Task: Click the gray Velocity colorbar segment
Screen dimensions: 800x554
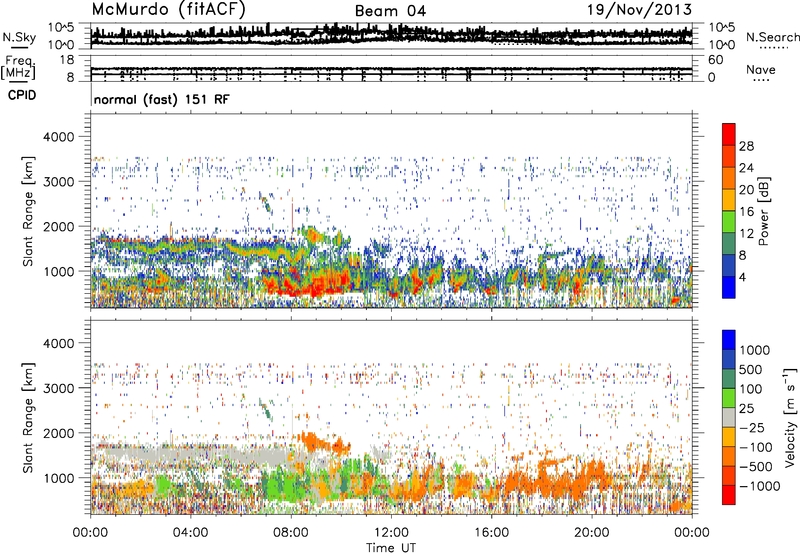Action: point(729,417)
